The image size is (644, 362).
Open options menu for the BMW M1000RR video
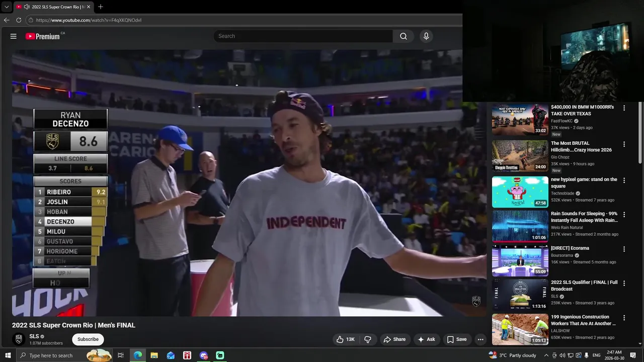tap(624, 108)
